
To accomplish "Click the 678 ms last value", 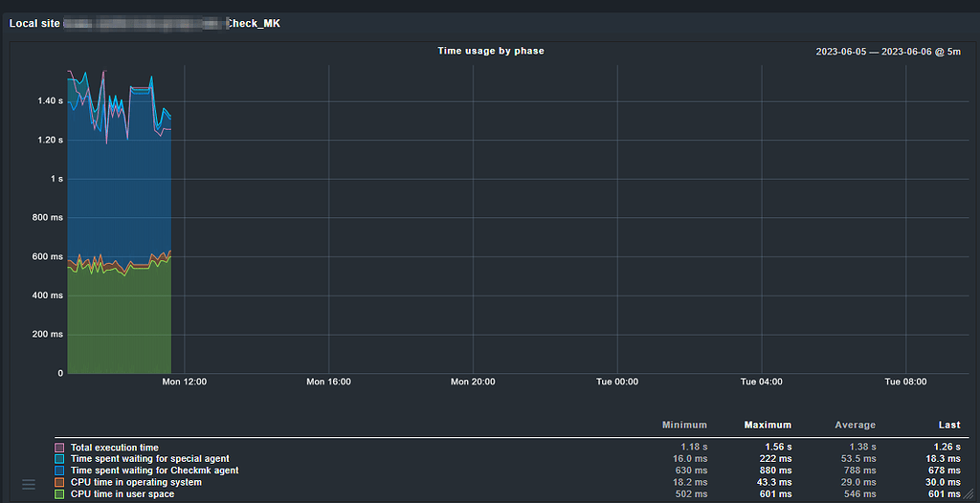I will pos(945,470).
